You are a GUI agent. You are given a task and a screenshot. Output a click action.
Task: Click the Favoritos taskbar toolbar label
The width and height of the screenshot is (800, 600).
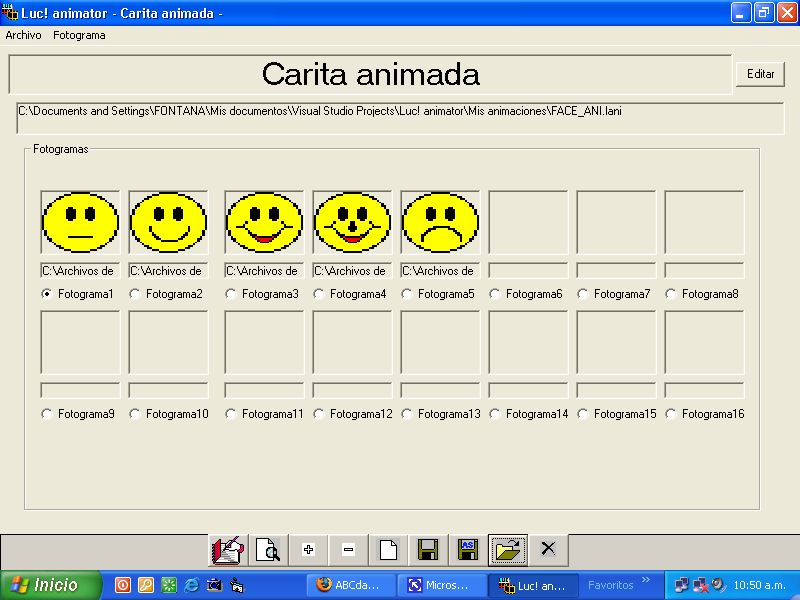pos(610,585)
